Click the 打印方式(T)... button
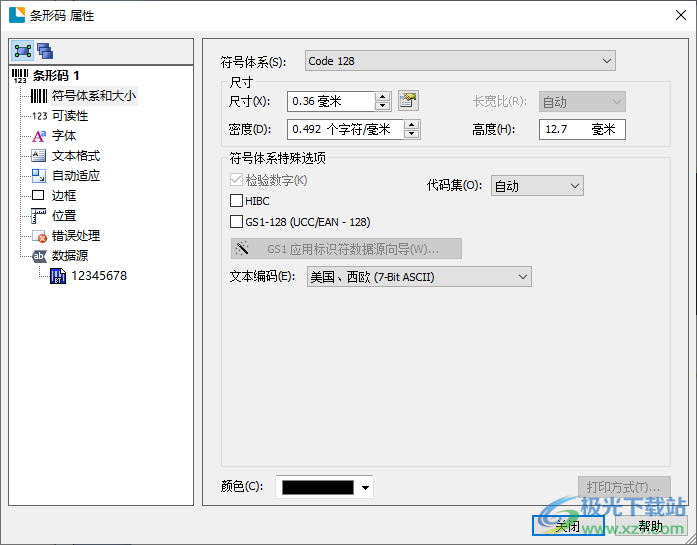Screen dimensions: 697x545 624,487
